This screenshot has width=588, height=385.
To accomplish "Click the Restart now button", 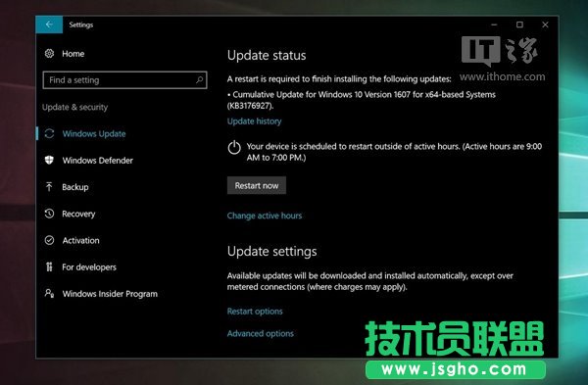I will 257,185.
